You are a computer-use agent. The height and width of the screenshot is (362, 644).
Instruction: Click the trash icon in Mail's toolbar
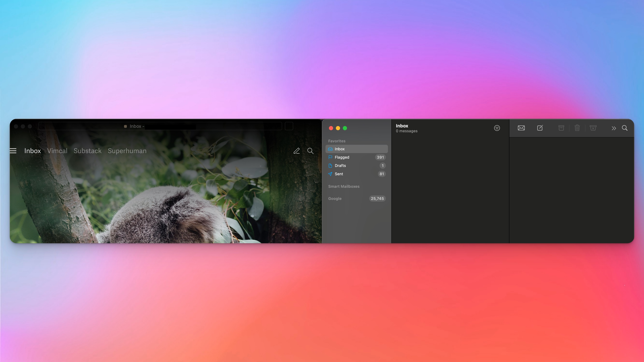tap(577, 128)
